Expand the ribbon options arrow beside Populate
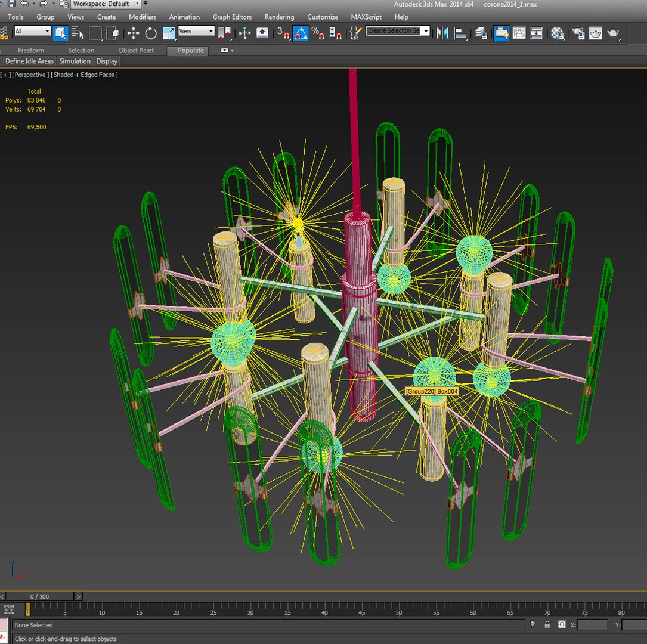 click(233, 51)
